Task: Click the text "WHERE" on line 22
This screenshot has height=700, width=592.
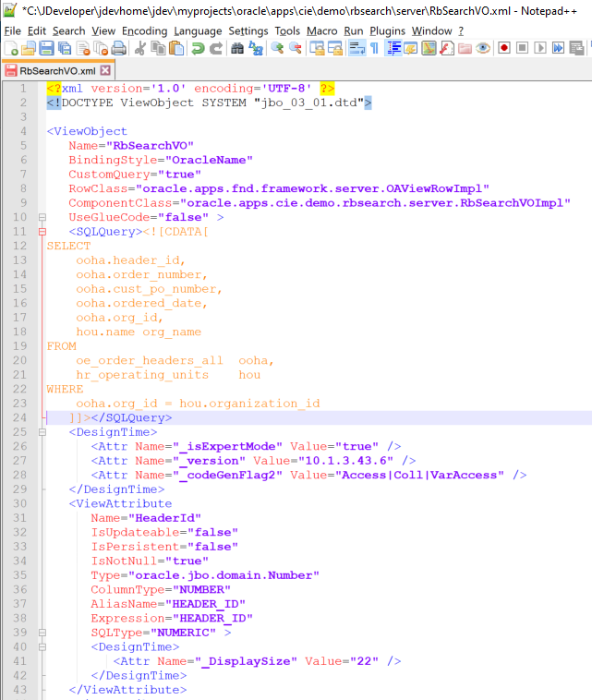Action: (x=66, y=390)
